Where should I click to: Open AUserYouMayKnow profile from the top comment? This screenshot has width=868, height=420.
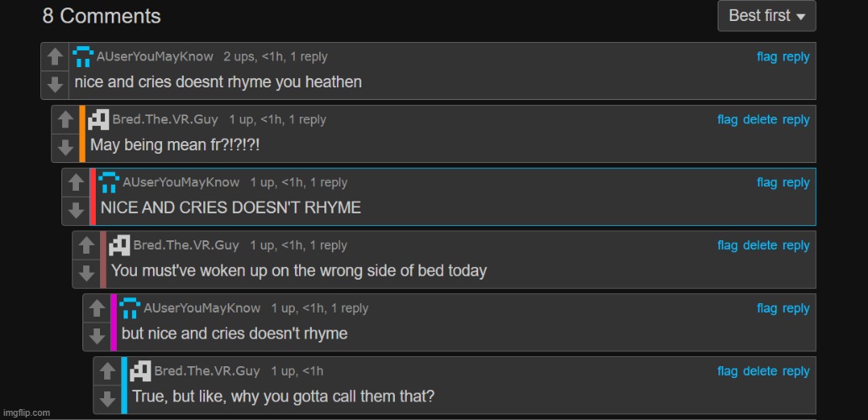click(153, 57)
